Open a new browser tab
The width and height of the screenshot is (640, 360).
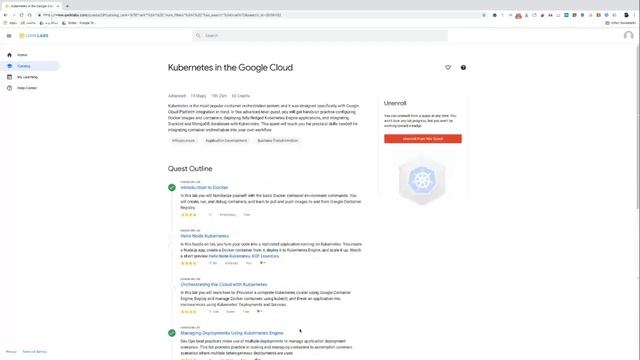coord(67,6)
